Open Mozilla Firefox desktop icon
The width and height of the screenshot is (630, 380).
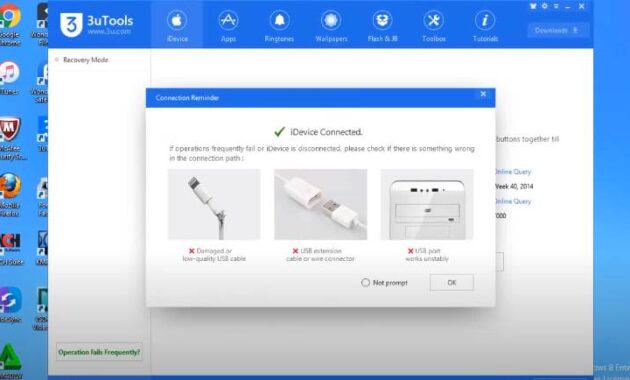tap(10, 195)
